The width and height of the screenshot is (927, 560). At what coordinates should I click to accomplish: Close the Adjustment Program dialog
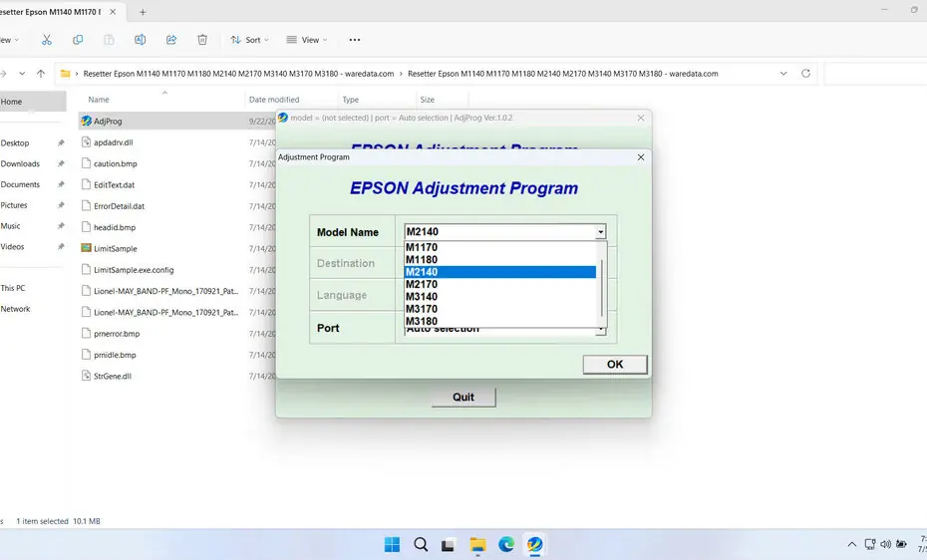point(641,157)
